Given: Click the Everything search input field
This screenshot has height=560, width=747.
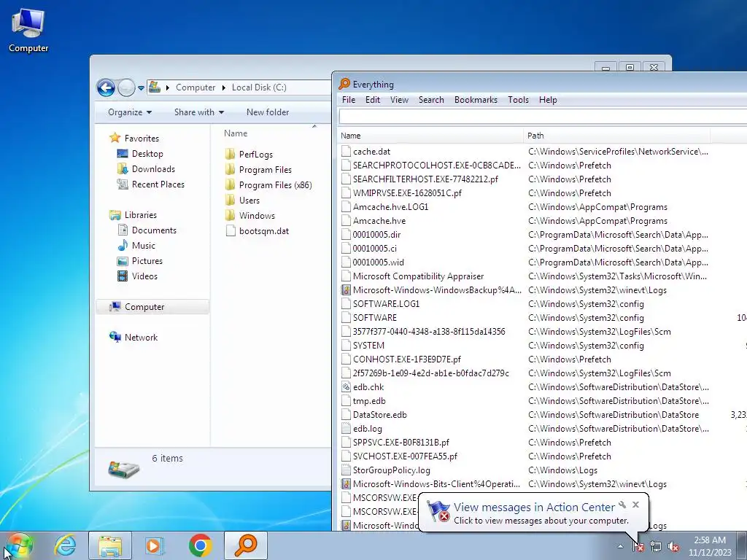Looking at the screenshot, I should pos(543,116).
